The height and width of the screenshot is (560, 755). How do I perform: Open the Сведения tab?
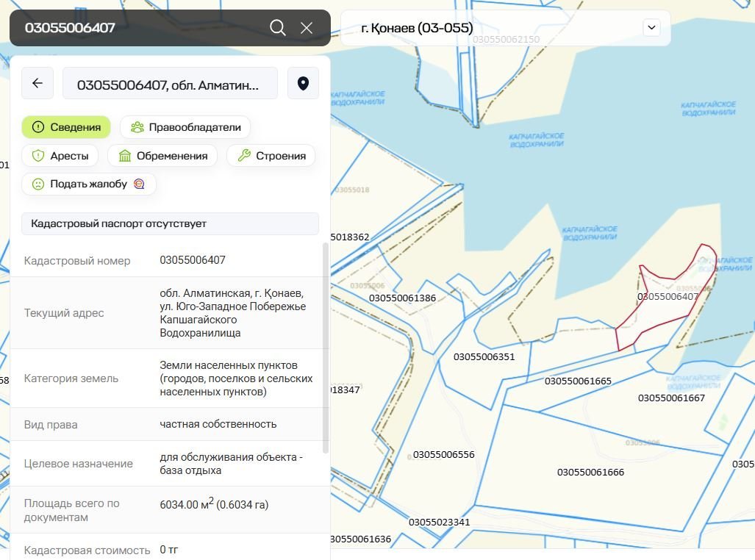66,127
